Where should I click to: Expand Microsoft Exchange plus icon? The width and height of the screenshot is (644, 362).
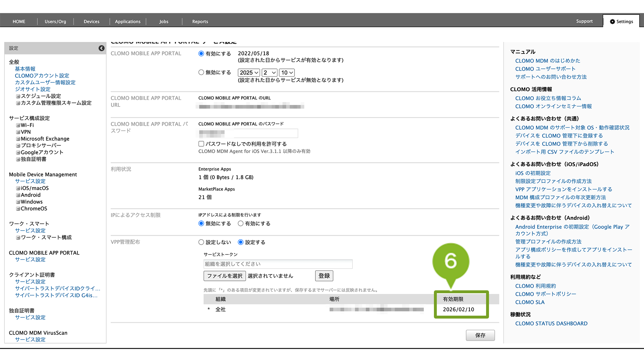tap(18, 139)
